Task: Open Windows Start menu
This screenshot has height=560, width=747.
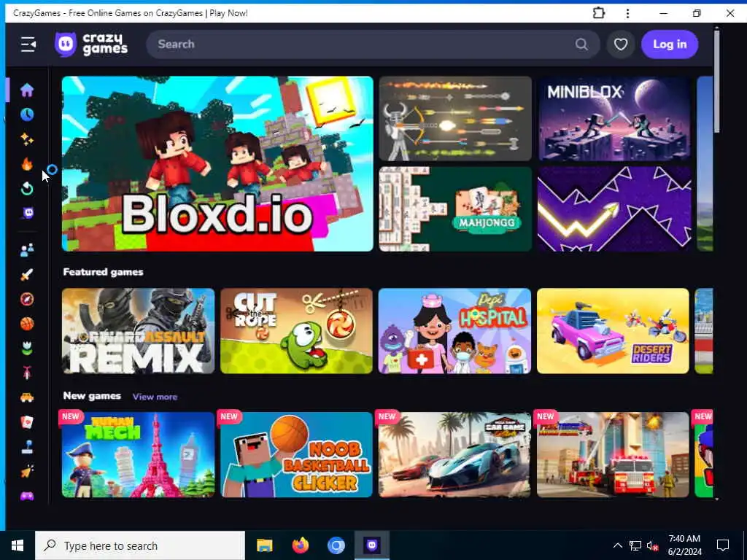Action: pyautogui.click(x=18, y=545)
